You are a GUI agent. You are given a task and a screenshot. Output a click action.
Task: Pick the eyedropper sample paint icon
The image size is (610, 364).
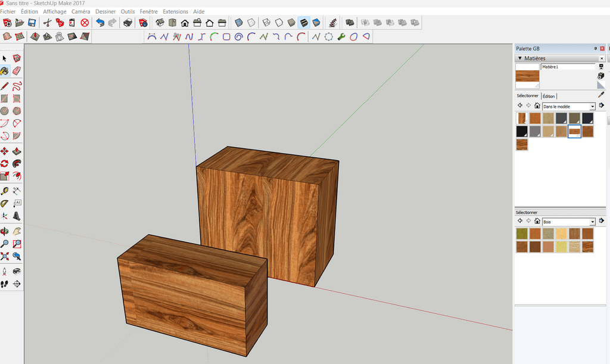[601, 95]
